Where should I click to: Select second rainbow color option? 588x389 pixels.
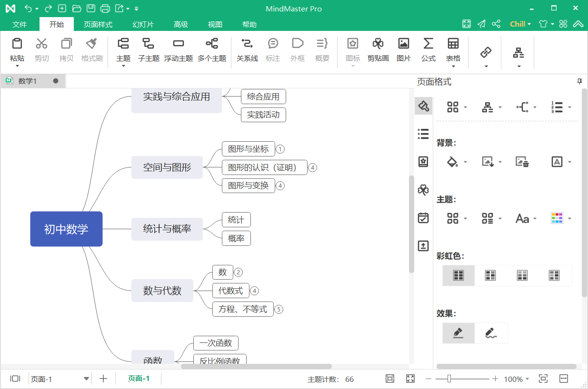[x=490, y=275]
